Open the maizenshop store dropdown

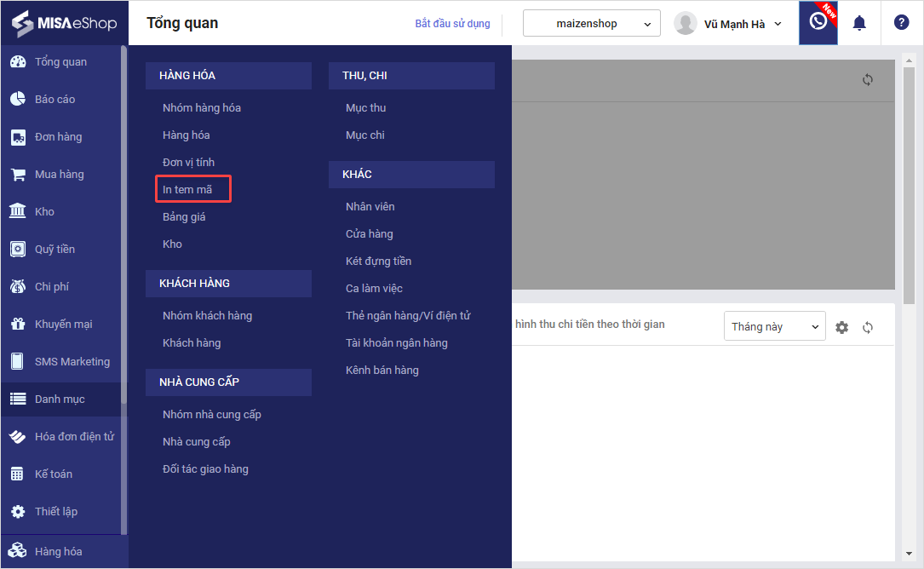point(592,24)
